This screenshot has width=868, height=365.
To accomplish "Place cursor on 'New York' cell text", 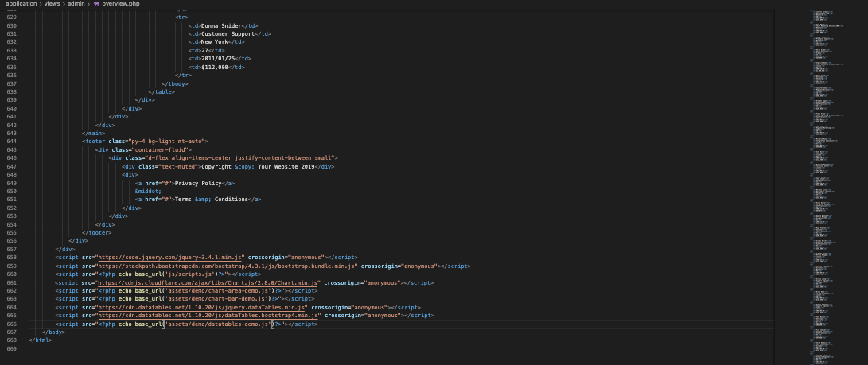I will pos(215,42).
